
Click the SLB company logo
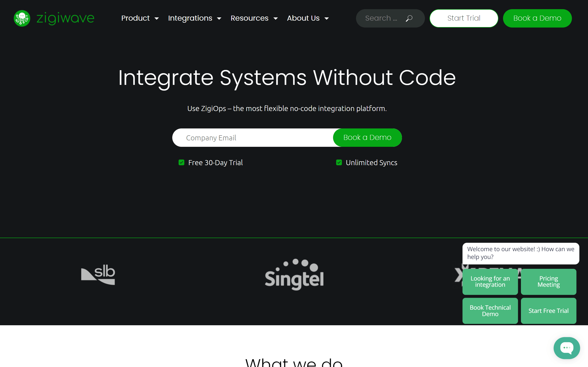pos(98,274)
